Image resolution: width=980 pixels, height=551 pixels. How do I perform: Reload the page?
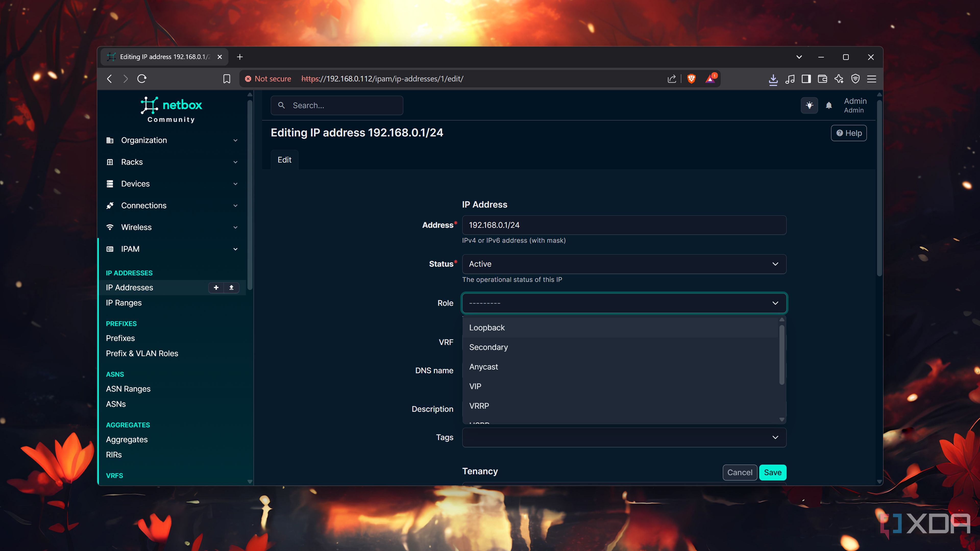pos(142,79)
